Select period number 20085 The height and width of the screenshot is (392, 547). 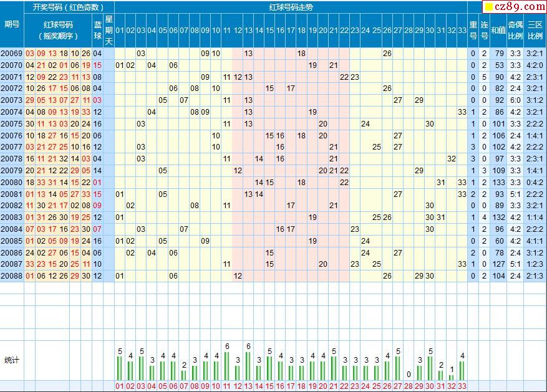point(11,241)
